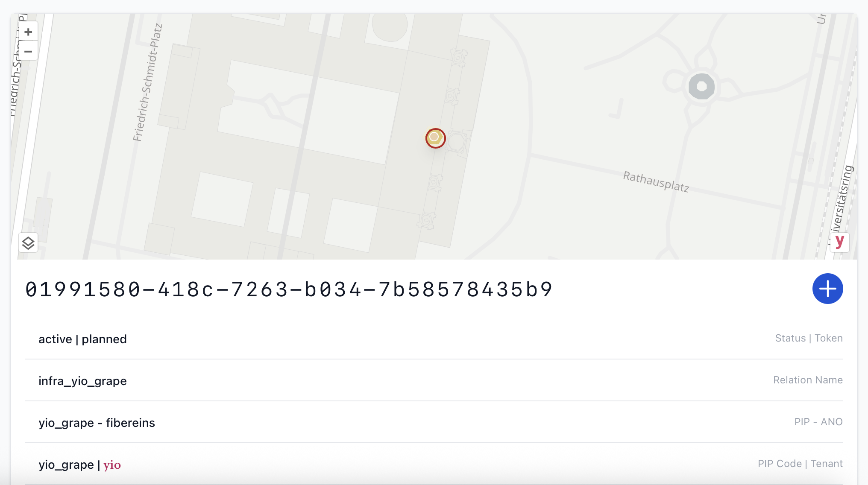
Task: Click the Rathausplatz label on map
Action: coord(656,181)
